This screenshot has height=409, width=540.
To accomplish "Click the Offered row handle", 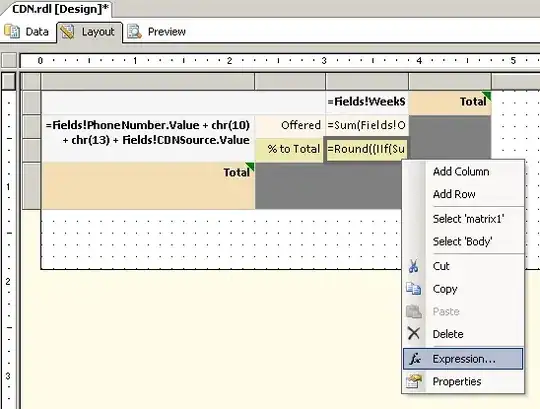I will 32,127.
